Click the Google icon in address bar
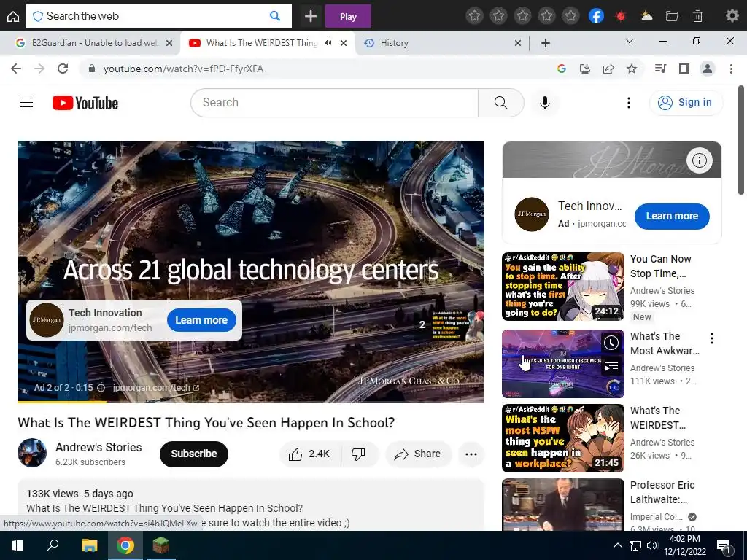The image size is (747, 560). pyautogui.click(x=561, y=69)
